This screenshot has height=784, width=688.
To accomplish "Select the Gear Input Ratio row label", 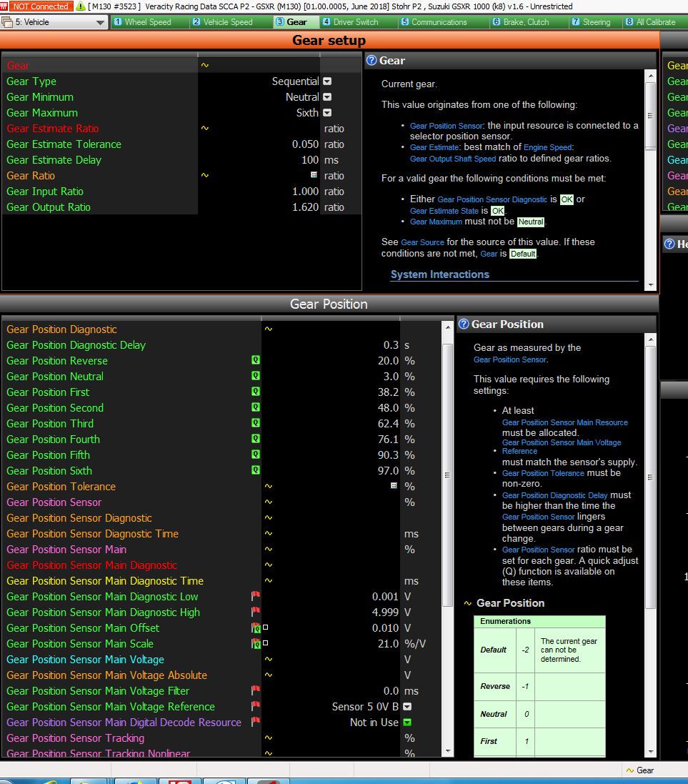I will (45, 192).
